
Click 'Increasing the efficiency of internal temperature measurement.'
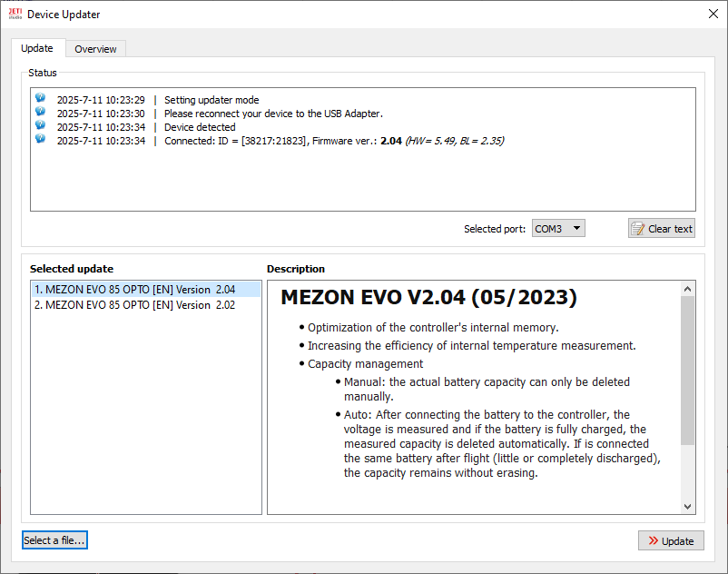(x=472, y=345)
